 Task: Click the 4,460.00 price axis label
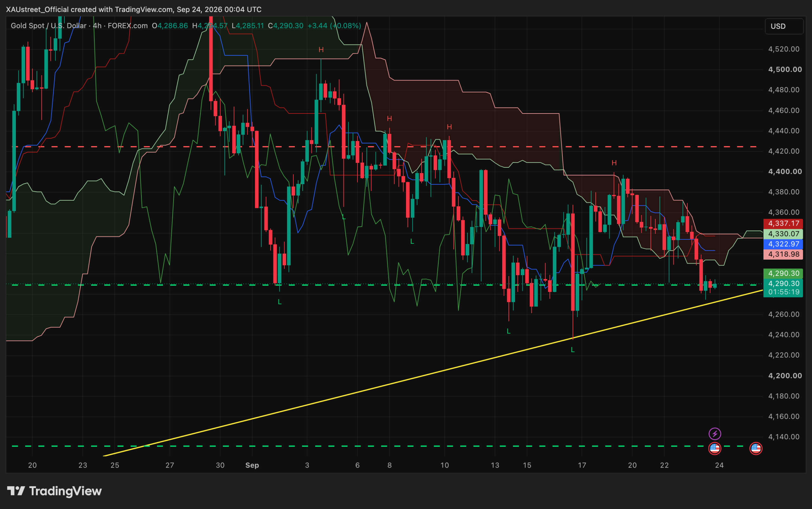(x=784, y=110)
